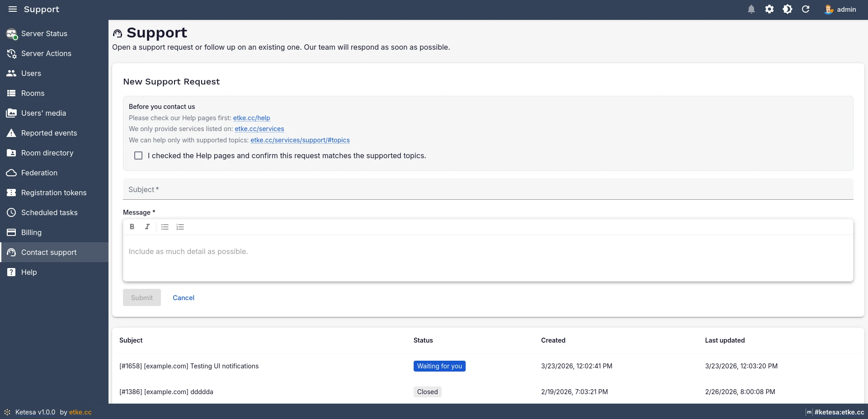868x419 pixels.
Task: Click the refresh icon in top bar
Action: pyautogui.click(x=805, y=9)
